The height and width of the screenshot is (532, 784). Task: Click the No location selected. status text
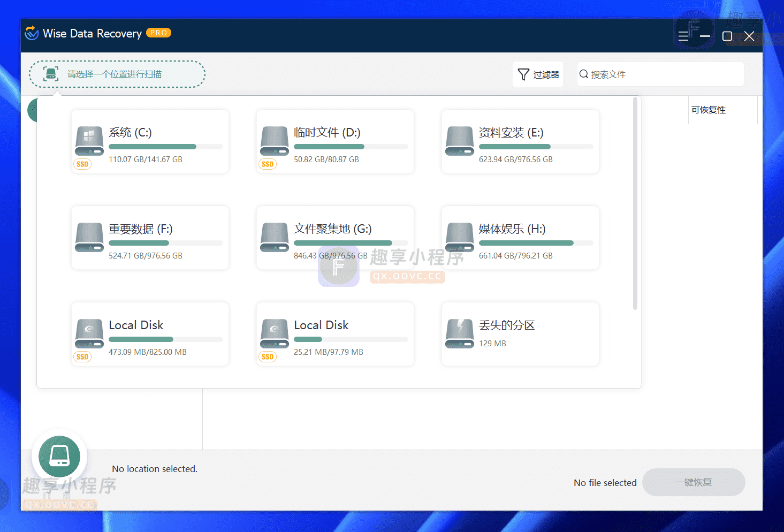click(x=155, y=469)
